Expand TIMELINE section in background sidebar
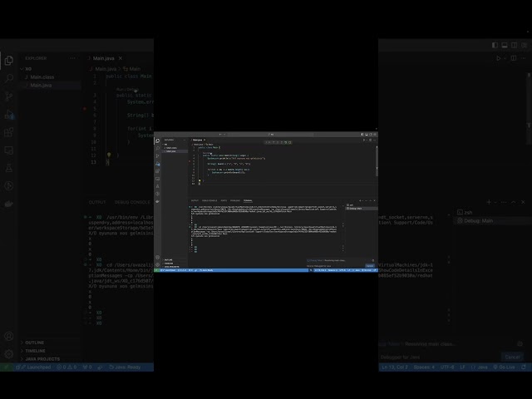Viewport: 532px width, 399px height. tap(33, 351)
